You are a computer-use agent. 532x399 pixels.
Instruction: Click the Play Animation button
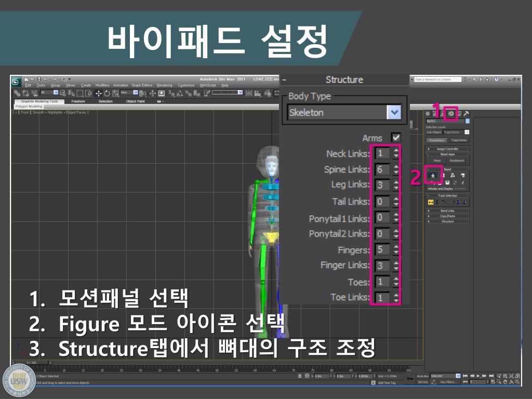[478, 376]
